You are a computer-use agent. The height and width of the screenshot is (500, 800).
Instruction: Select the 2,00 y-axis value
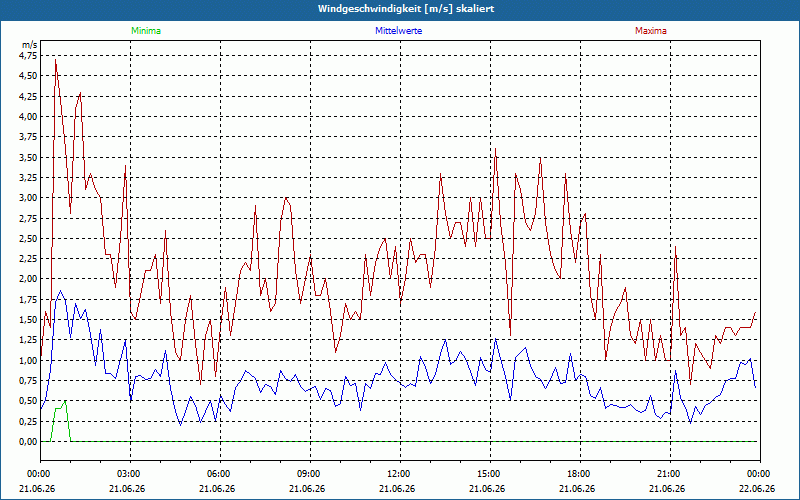point(28,279)
